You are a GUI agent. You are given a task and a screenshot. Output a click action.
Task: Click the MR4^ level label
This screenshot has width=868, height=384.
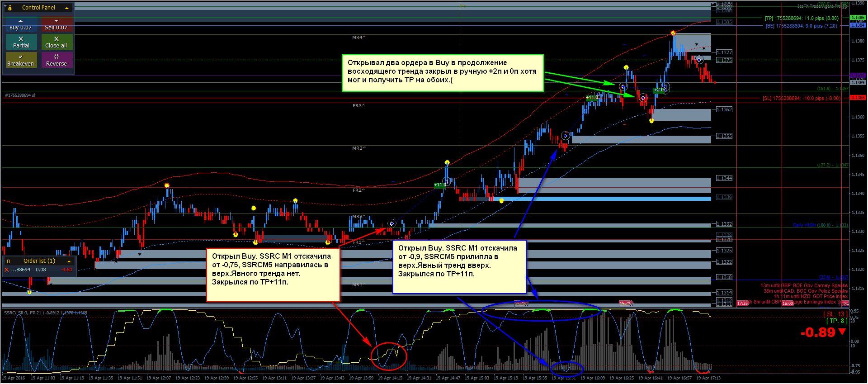[x=359, y=38]
